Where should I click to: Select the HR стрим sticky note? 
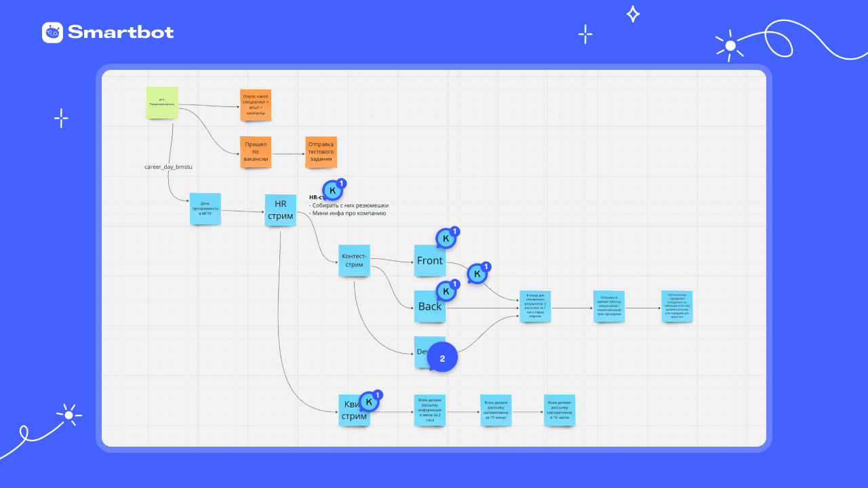tap(281, 210)
